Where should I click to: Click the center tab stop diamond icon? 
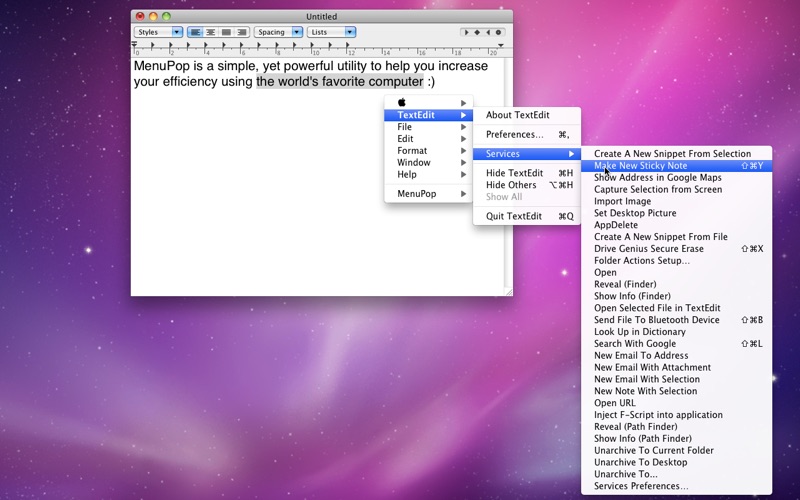point(477,32)
